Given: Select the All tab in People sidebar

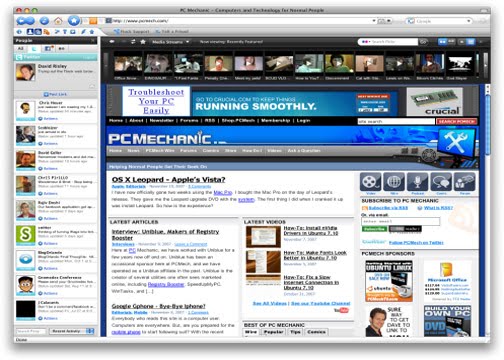Looking at the screenshot, I should tap(21, 49).
